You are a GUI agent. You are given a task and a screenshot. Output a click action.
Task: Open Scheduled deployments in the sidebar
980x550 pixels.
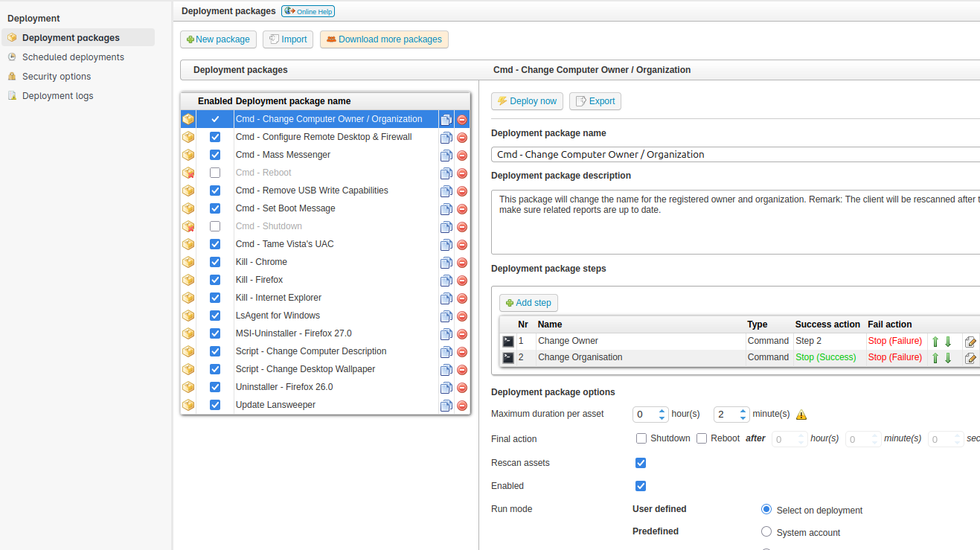tap(73, 57)
